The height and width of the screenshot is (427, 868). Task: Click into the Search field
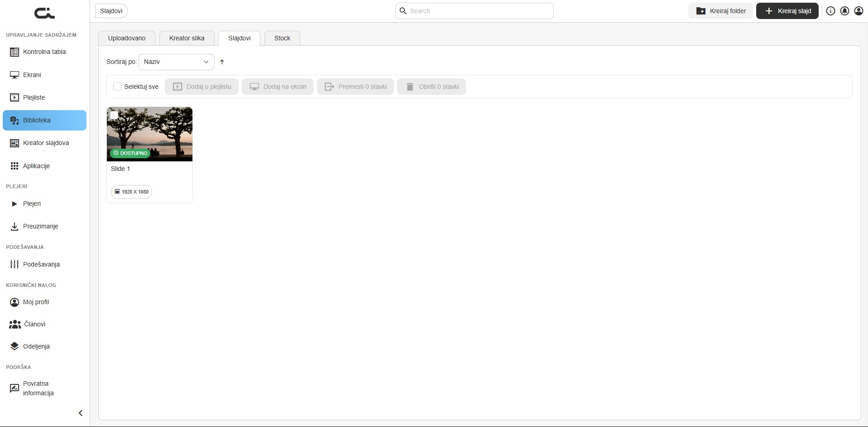click(474, 11)
